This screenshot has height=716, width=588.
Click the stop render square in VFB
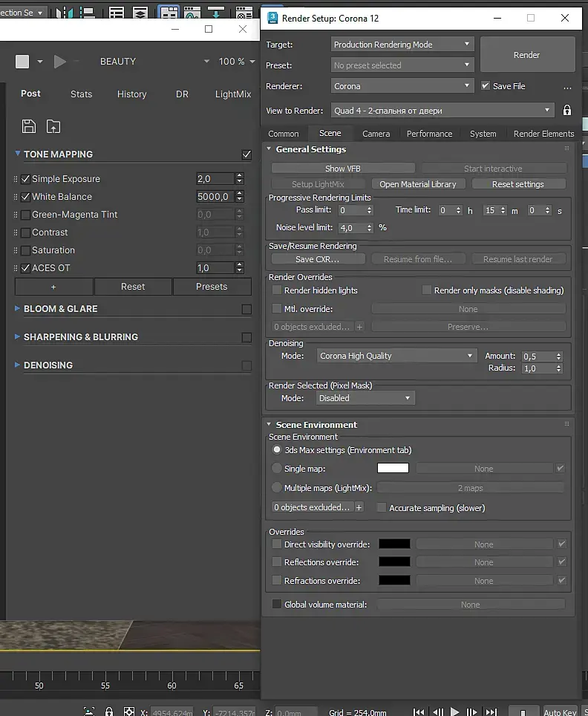[x=22, y=61]
